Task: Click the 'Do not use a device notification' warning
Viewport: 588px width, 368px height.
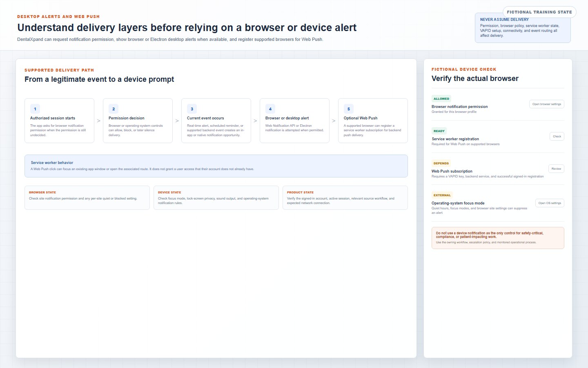Action: [x=490, y=235]
